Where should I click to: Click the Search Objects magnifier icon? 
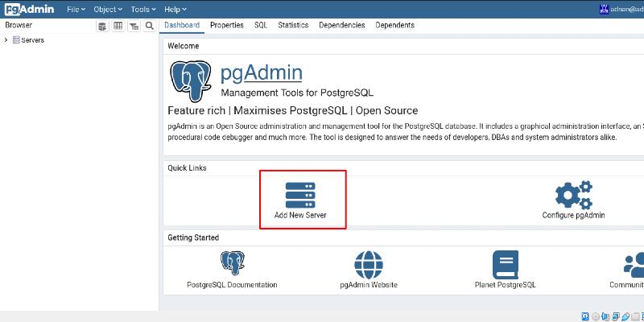(149, 26)
